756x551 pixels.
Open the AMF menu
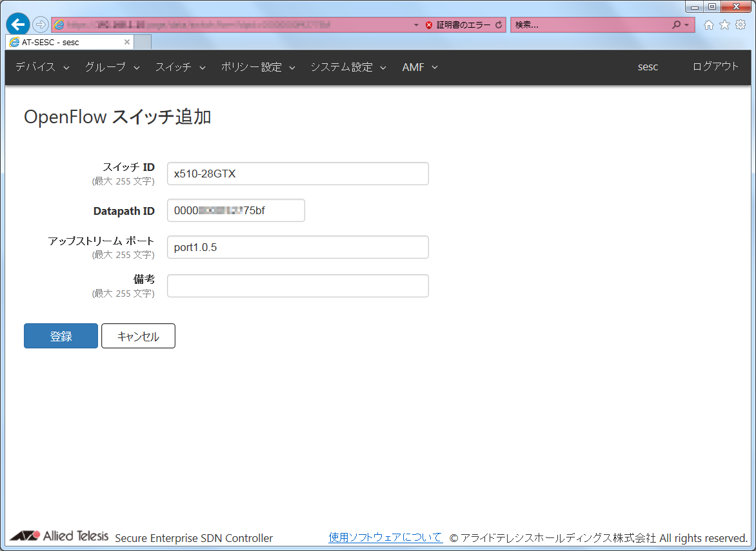(x=420, y=67)
